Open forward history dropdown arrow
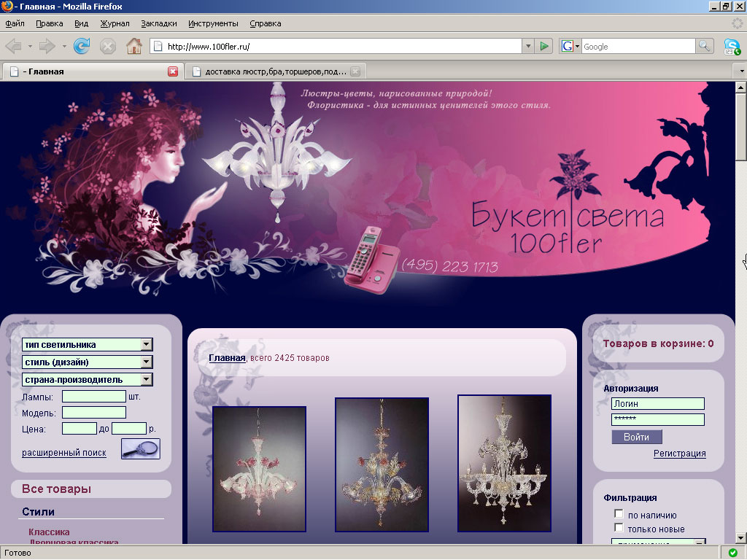747x560 pixels. click(64, 46)
